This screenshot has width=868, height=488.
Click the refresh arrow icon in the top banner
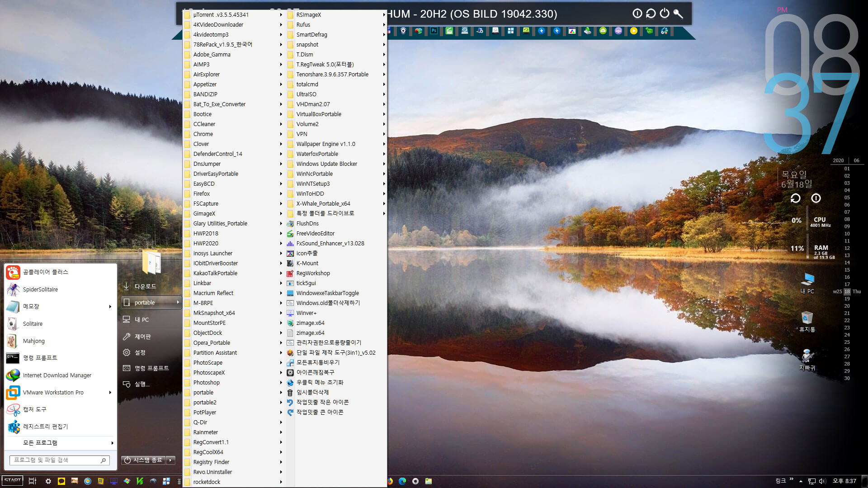651,14
